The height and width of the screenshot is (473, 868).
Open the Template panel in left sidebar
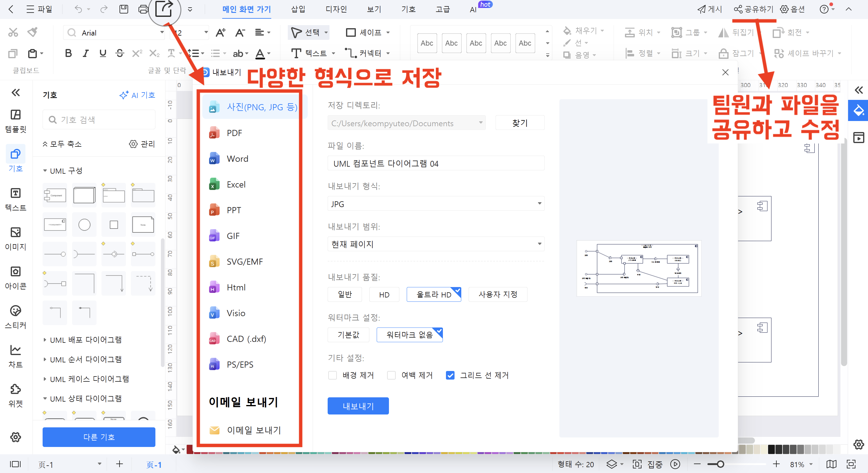point(16,121)
